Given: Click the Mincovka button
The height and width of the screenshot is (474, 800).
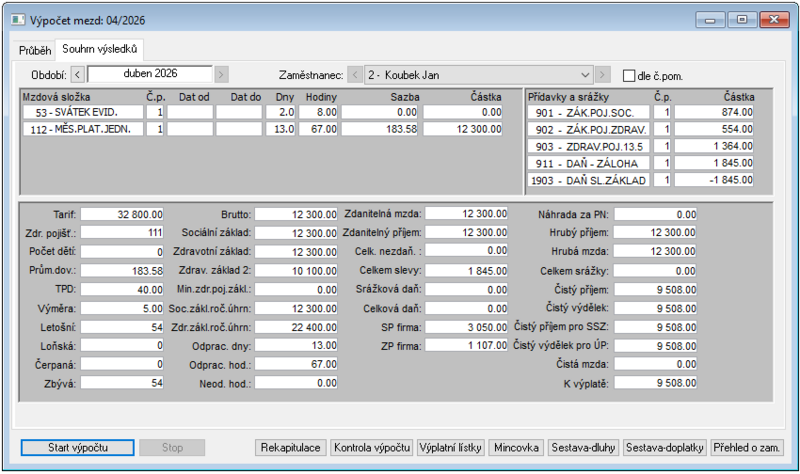Looking at the screenshot, I should (516, 447).
